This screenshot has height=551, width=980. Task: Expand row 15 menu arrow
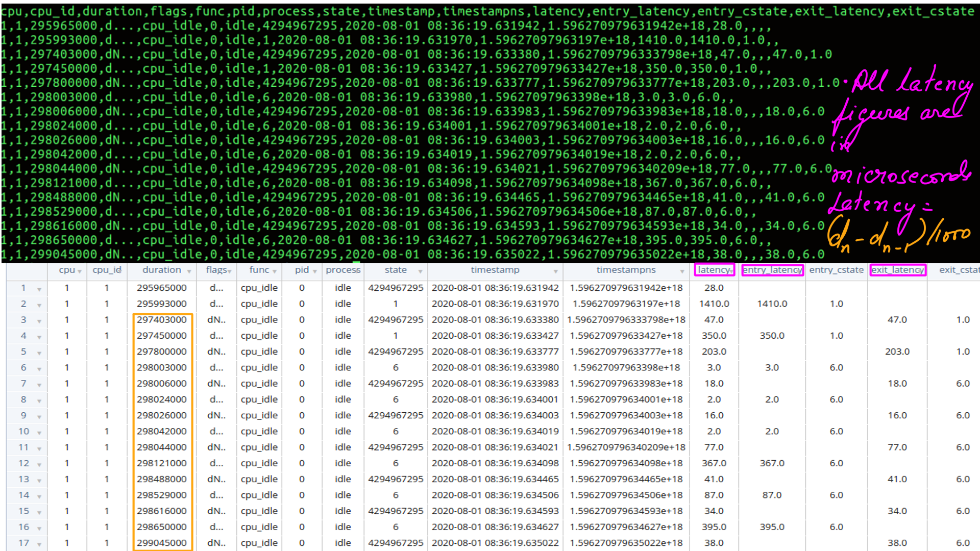pyautogui.click(x=39, y=512)
